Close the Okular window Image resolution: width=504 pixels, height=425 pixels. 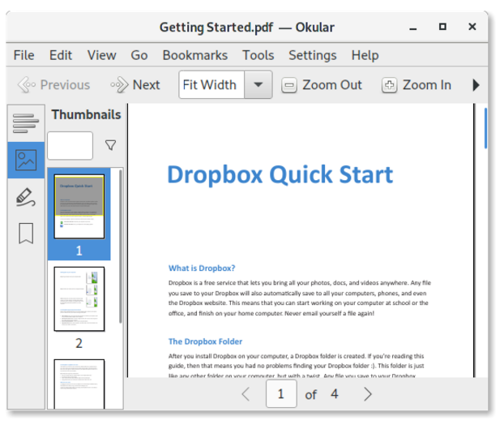[472, 27]
